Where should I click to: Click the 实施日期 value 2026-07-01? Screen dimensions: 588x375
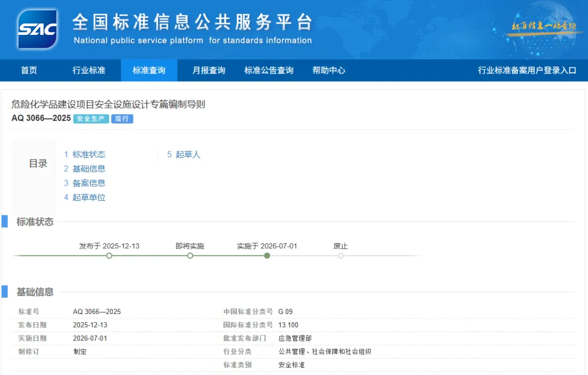point(90,338)
